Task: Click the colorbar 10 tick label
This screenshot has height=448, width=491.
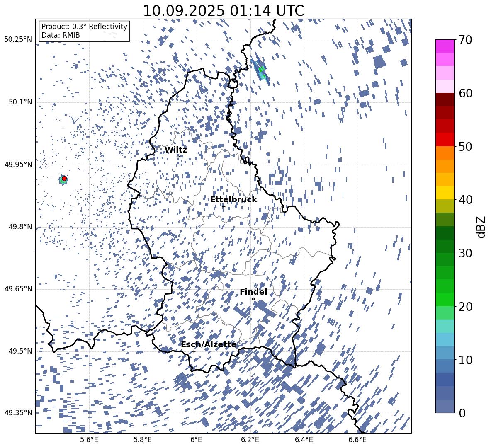Action: pyautogui.click(x=465, y=359)
